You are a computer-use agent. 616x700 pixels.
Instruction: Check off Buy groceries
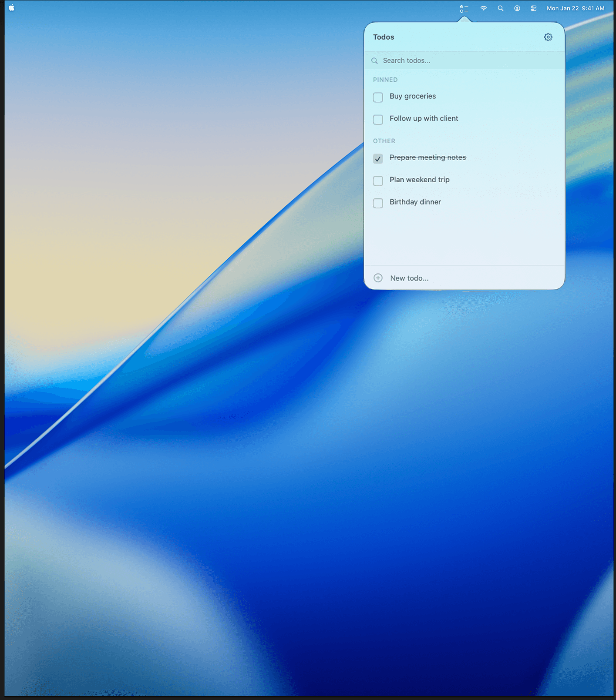pos(378,97)
